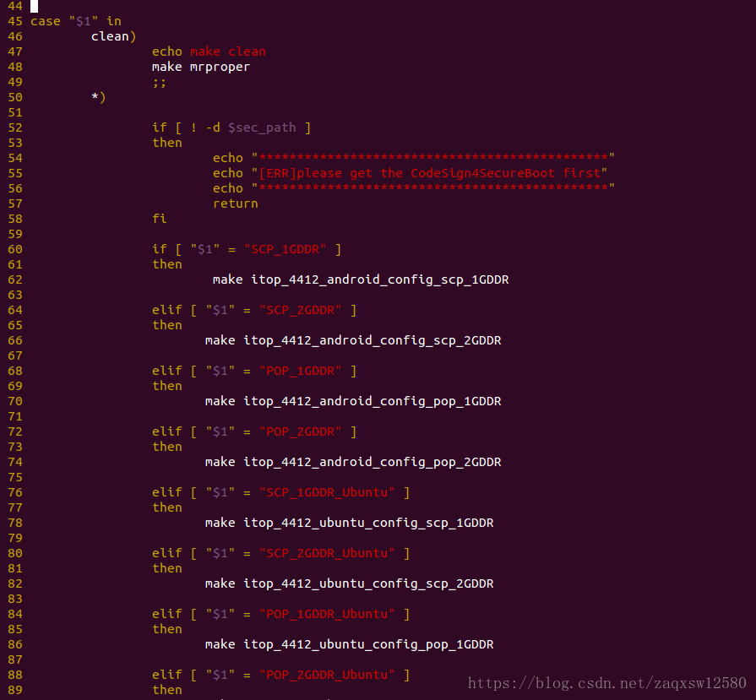The height and width of the screenshot is (700, 756).
Task: Click "then" keyword on line 89
Action: 167,690
